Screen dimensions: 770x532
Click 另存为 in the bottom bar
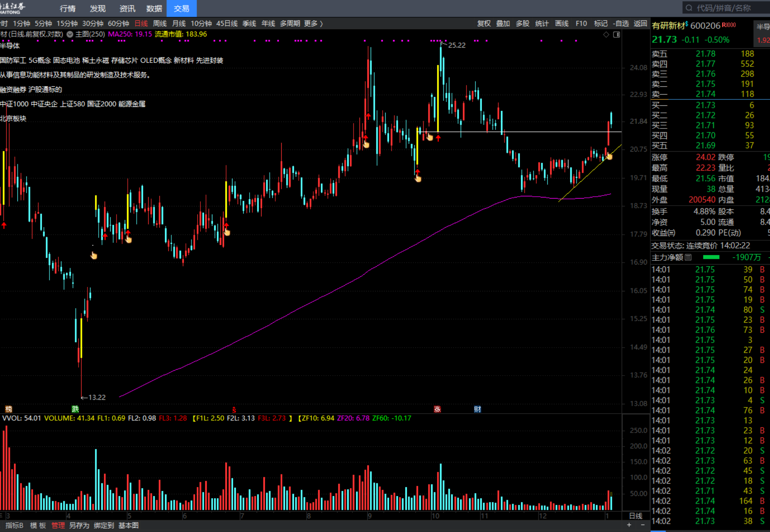coord(79,525)
